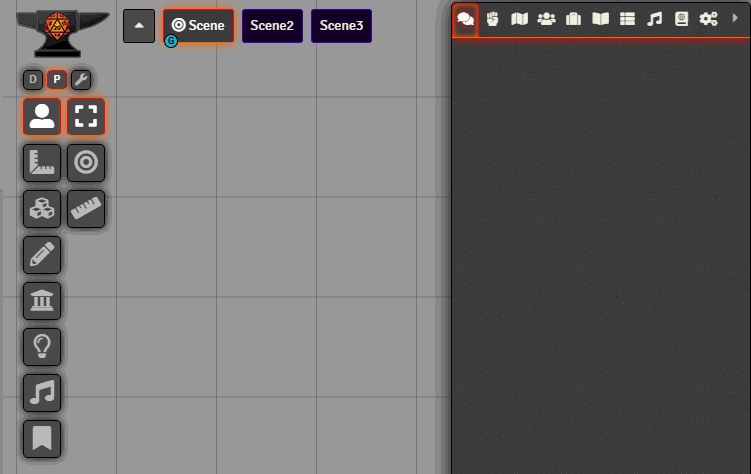Select the Token Controls tool

[x=42, y=116]
